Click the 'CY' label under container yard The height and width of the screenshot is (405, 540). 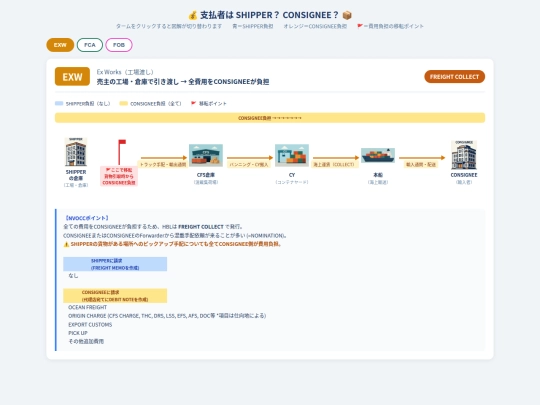[x=292, y=175]
